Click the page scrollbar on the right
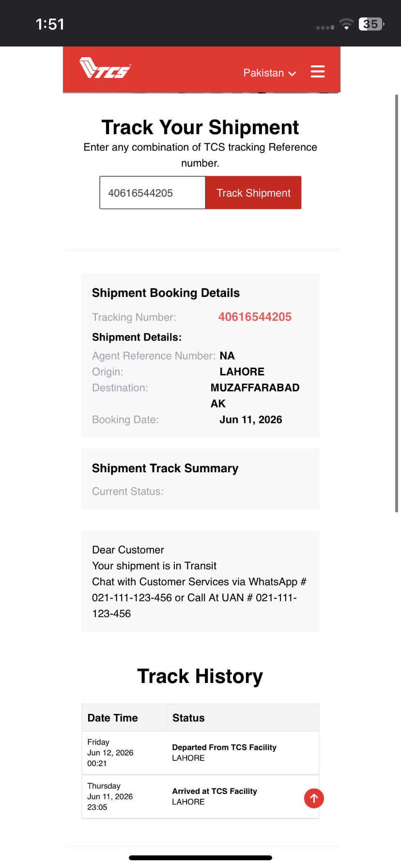401x868 pixels. pos(397,303)
